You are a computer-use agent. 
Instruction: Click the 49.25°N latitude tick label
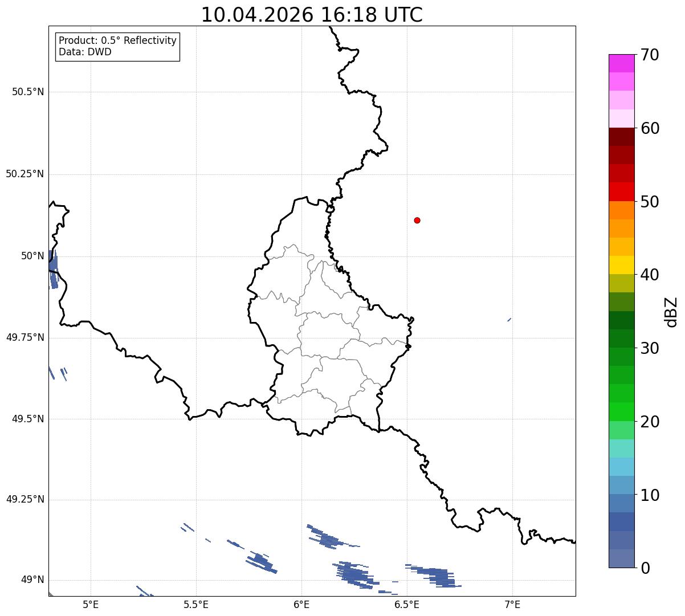pyautogui.click(x=25, y=499)
